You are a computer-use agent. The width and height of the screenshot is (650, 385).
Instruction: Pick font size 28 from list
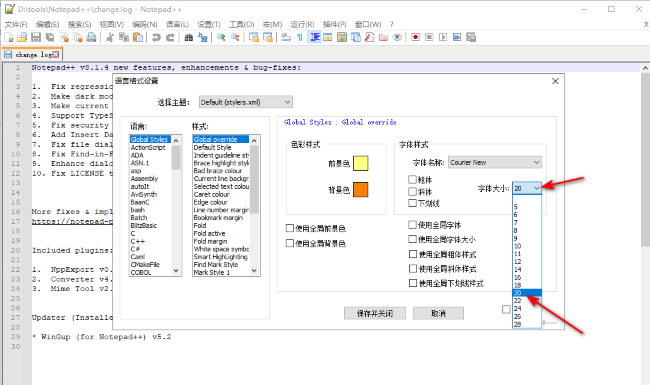pos(527,324)
